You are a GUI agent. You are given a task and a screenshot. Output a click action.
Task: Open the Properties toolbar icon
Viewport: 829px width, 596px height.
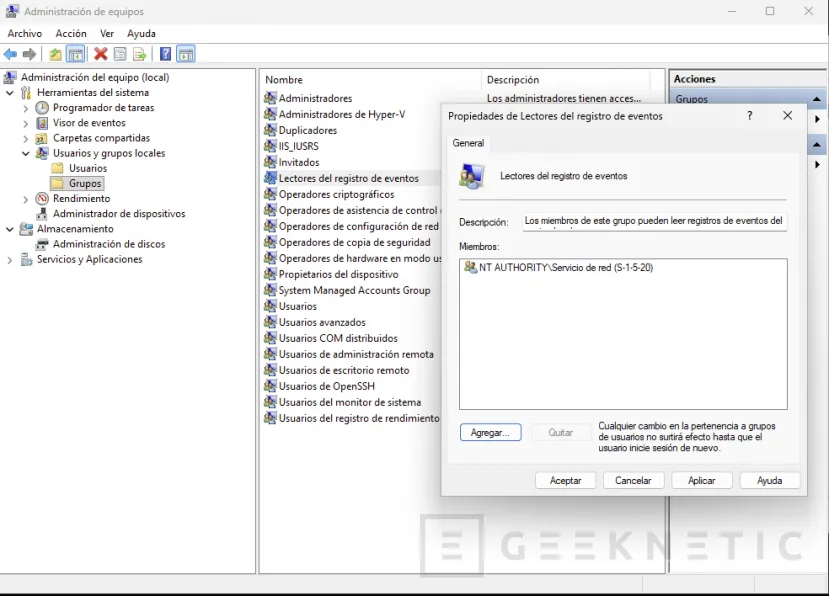pos(120,54)
